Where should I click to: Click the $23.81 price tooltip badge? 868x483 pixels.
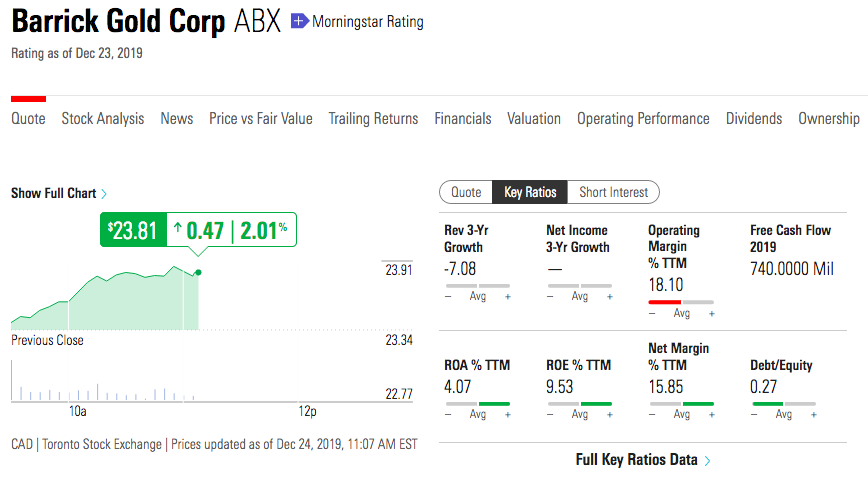(133, 231)
